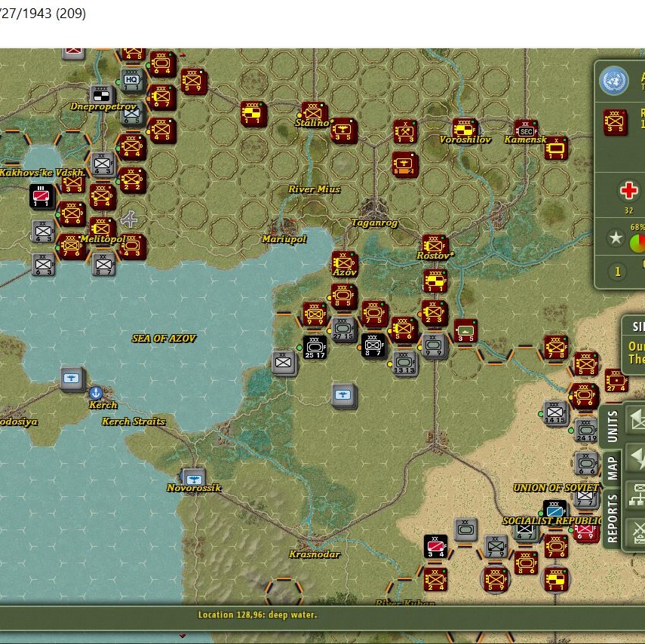Click the plane silhouette near Melitopol
Viewport: 645px width, 644px height.
pyautogui.click(x=129, y=219)
